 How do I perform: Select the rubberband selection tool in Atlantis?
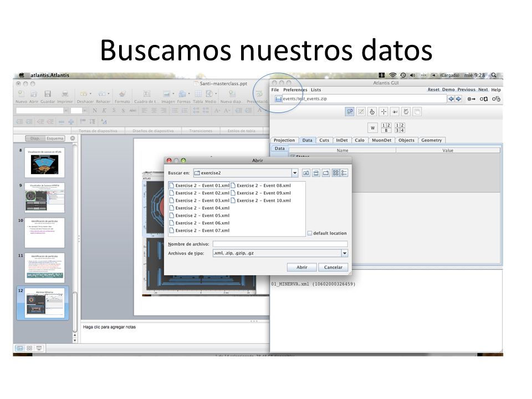(361, 111)
